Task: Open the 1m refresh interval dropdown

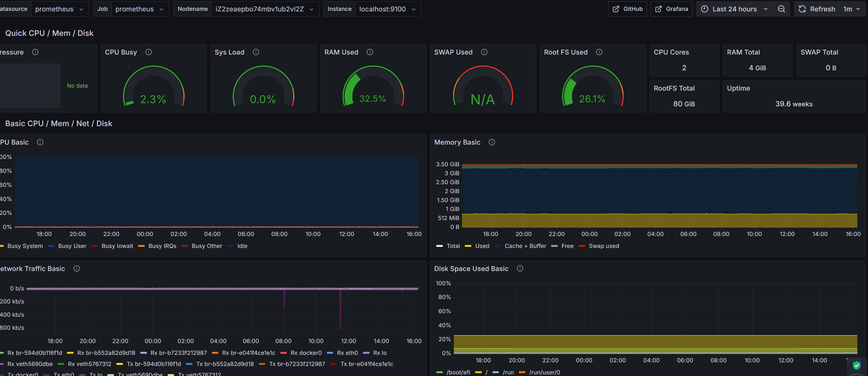Action: (851, 9)
